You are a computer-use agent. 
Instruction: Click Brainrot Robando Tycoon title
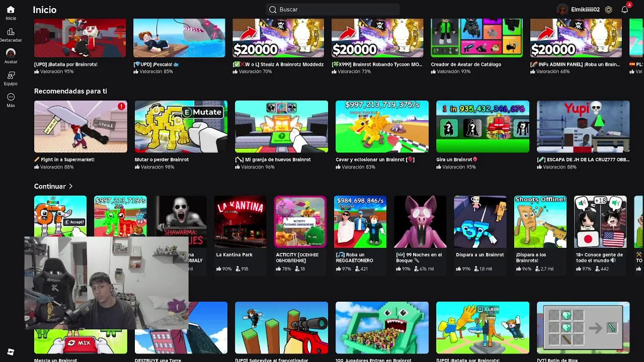pos(377,64)
